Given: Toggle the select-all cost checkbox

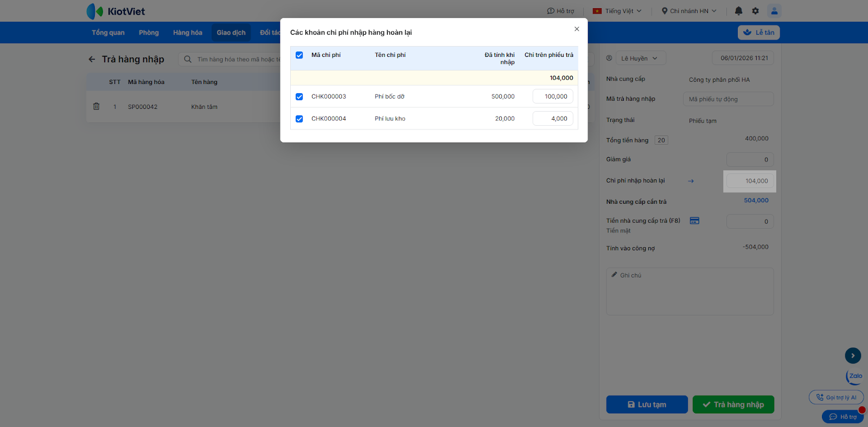Looking at the screenshot, I should click(299, 55).
